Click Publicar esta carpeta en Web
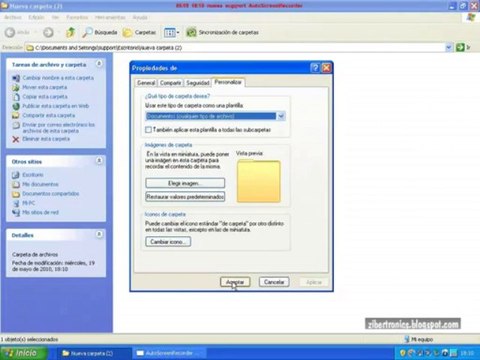The image size is (480, 360). click(56, 106)
